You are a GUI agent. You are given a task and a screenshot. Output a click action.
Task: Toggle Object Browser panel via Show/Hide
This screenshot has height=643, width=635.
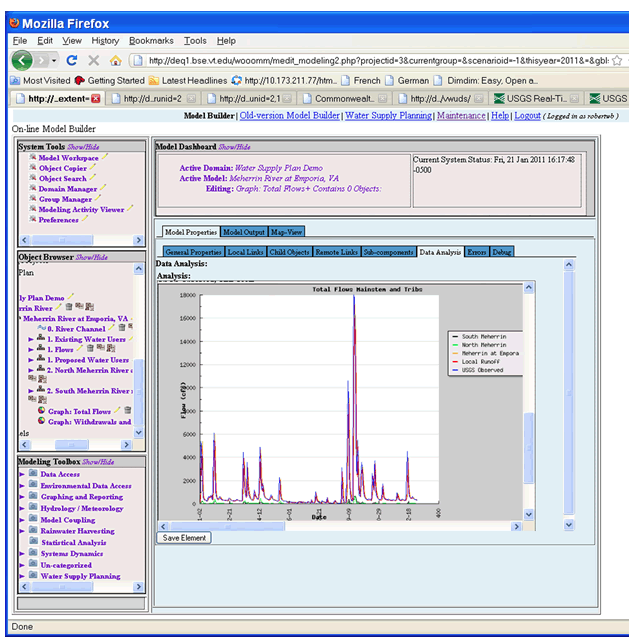pyautogui.click(x=91, y=257)
